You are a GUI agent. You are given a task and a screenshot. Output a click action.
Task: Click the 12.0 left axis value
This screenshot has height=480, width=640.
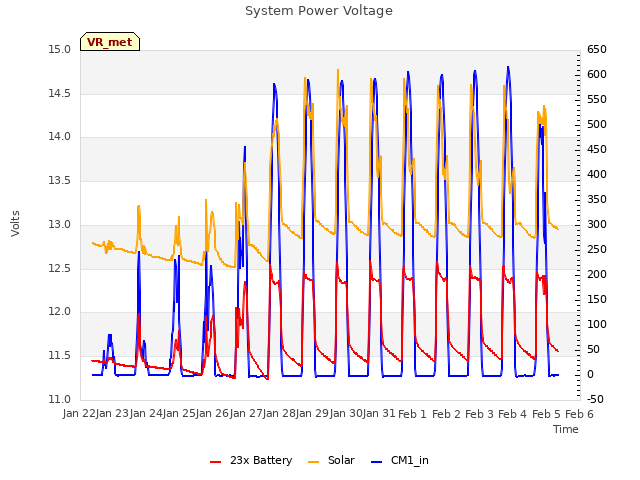[59, 312]
